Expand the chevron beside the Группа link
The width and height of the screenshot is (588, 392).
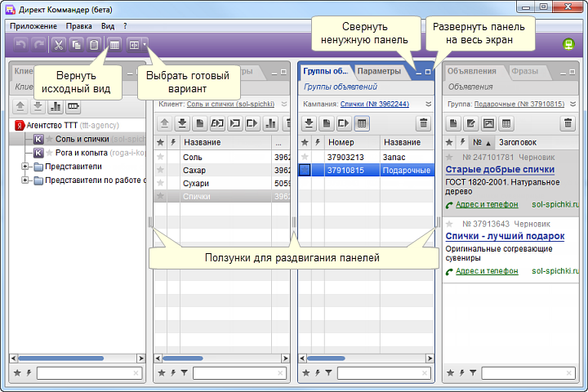pyautogui.click(x=573, y=105)
